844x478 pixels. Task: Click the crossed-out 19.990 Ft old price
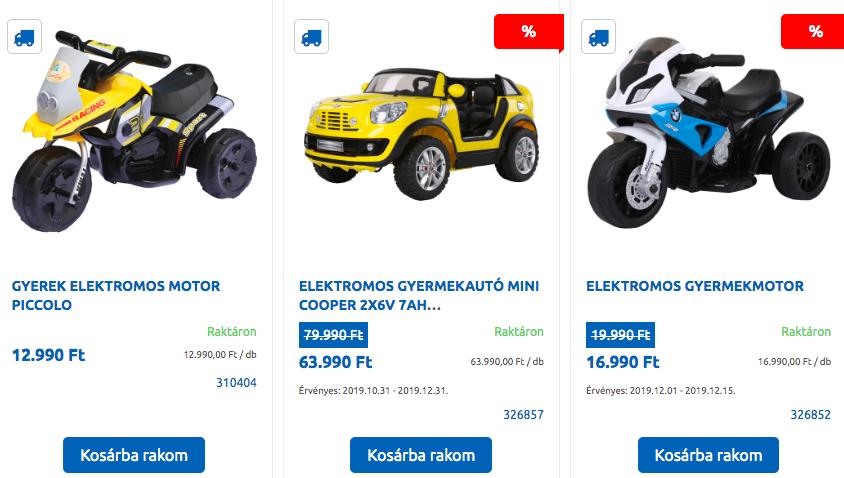point(621,335)
